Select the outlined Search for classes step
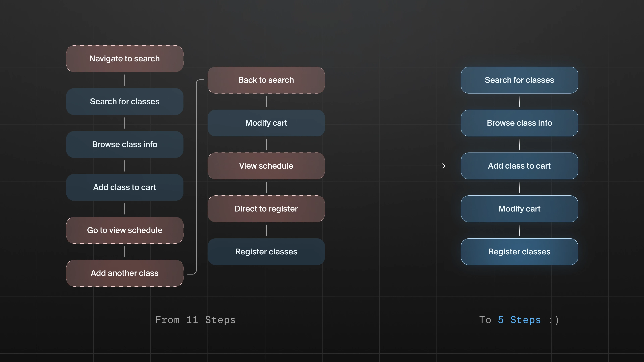Image resolution: width=644 pixels, height=362 pixels. 519,80
